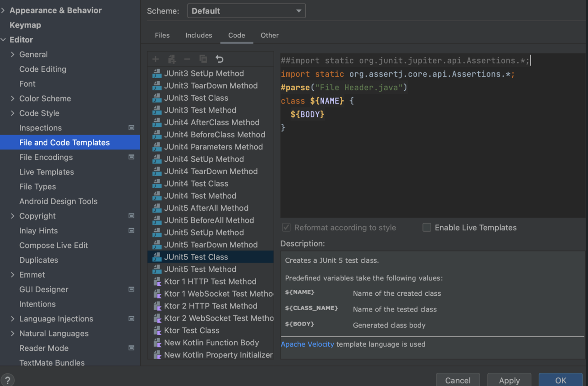Select JUnit4 TearDown Method template

click(211, 172)
